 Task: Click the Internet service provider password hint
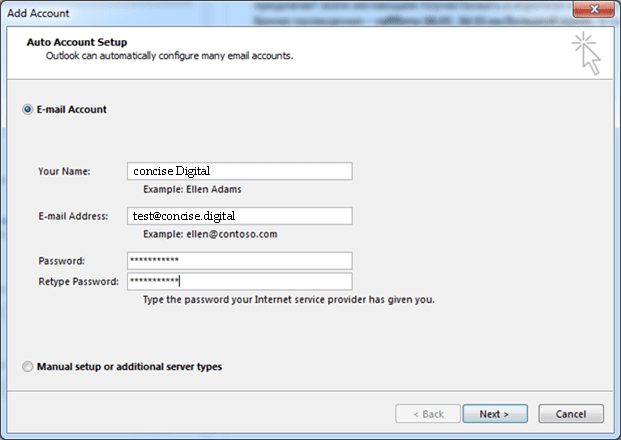point(288,299)
